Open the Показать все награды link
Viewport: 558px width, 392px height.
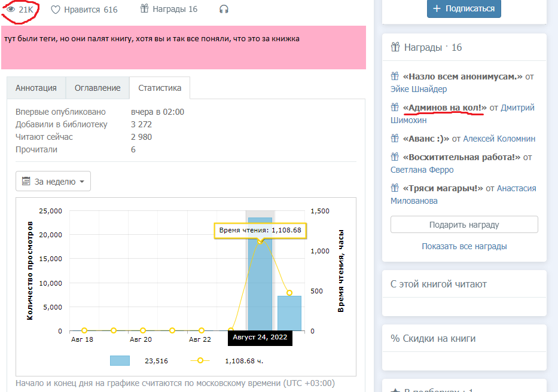[464, 246]
